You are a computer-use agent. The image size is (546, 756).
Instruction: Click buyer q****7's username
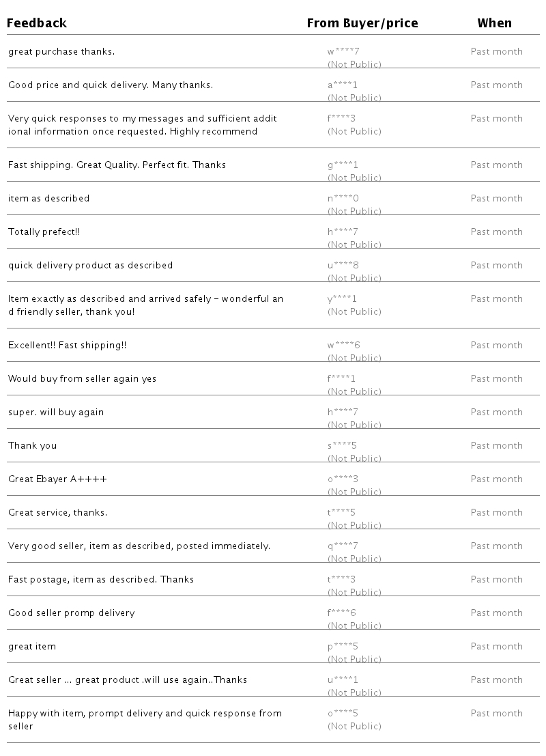[x=343, y=546]
